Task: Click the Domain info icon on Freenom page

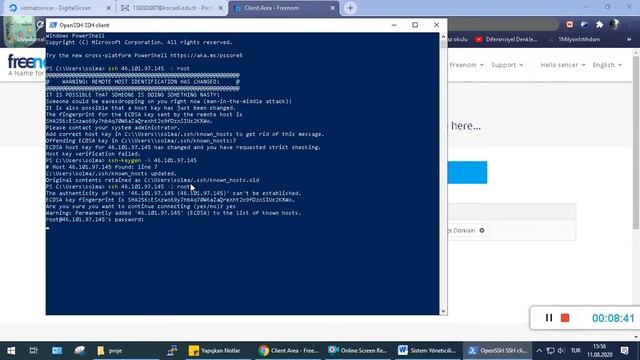Action: (x=482, y=231)
